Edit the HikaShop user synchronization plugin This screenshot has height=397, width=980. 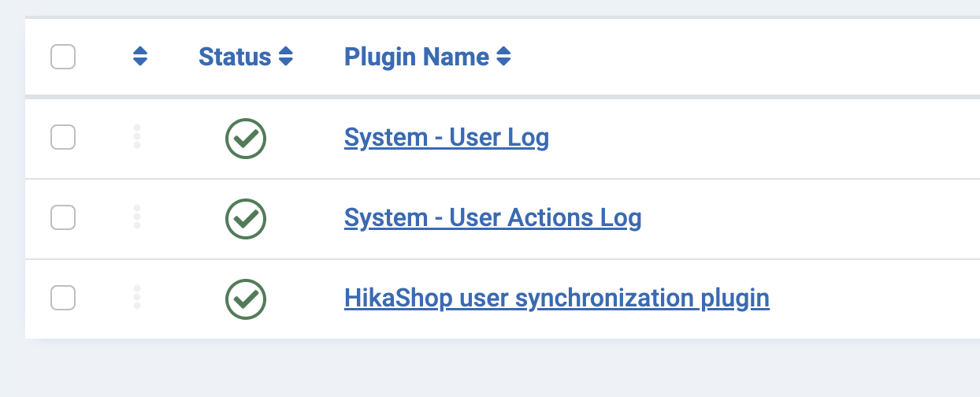556,298
